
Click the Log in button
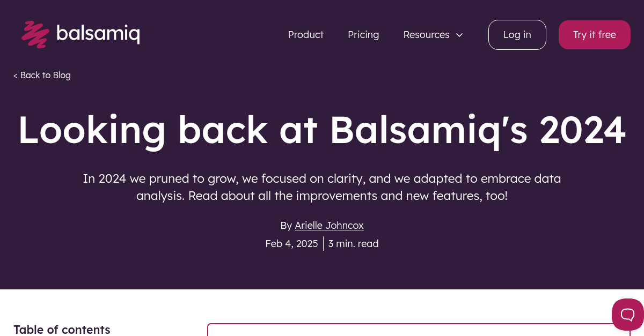[517, 34]
